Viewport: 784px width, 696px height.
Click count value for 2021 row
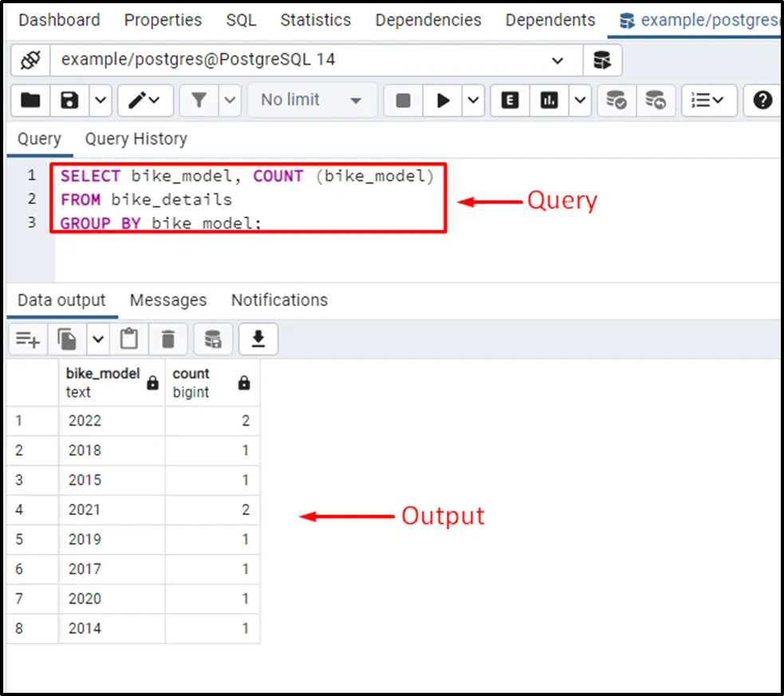pos(212,509)
